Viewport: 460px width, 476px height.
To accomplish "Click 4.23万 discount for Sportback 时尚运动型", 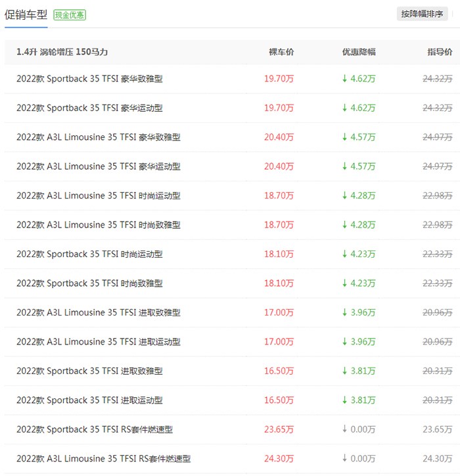I will pyautogui.click(x=359, y=254).
